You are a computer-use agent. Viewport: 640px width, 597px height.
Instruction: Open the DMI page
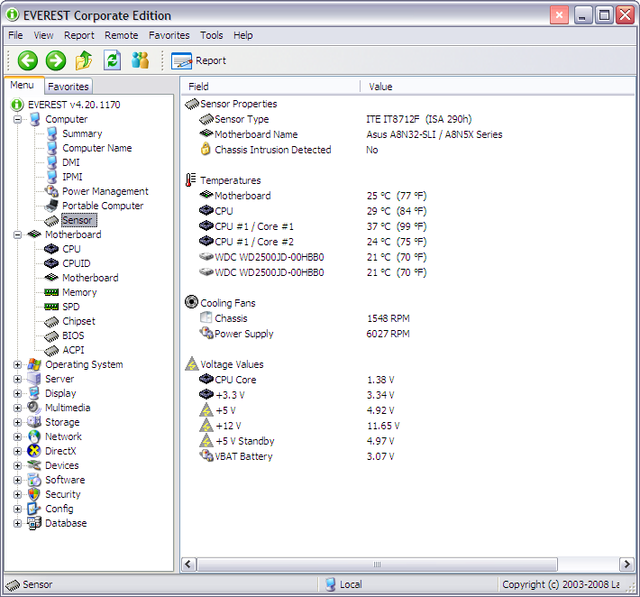click(x=71, y=162)
